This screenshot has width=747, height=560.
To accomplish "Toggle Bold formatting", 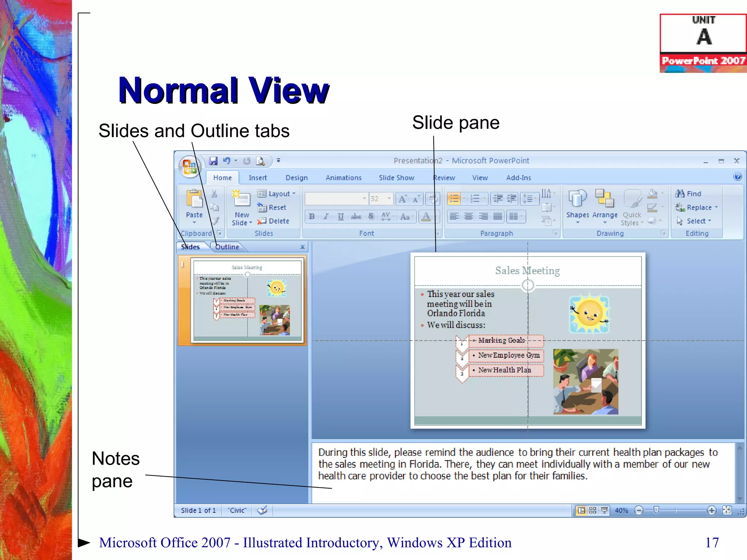I will [312, 217].
